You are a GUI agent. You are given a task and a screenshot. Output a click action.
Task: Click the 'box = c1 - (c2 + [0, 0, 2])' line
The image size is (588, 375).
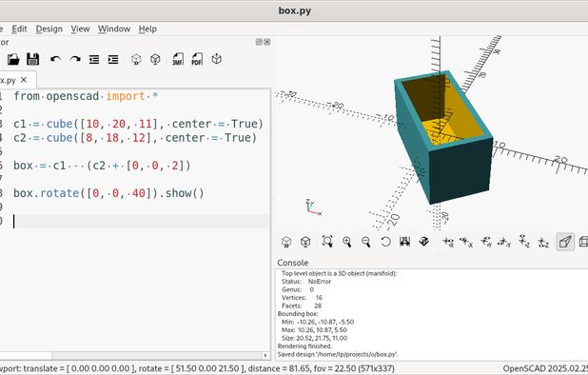click(x=102, y=166)
